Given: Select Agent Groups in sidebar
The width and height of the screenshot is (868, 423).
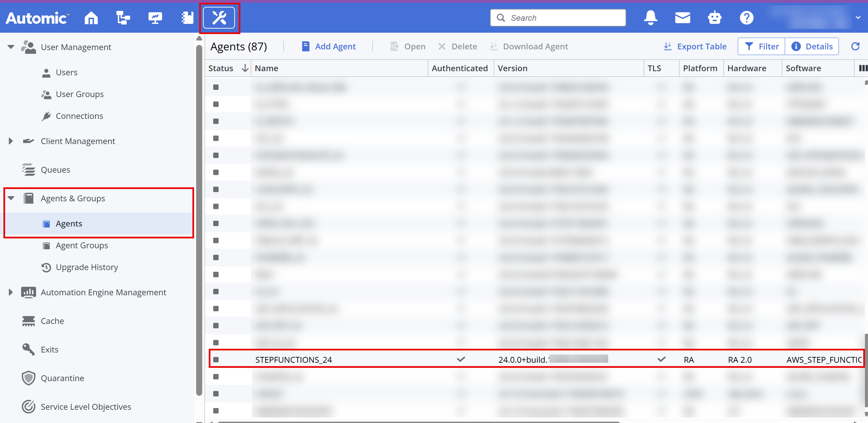Looking at the screenshot, I should 82,245.
